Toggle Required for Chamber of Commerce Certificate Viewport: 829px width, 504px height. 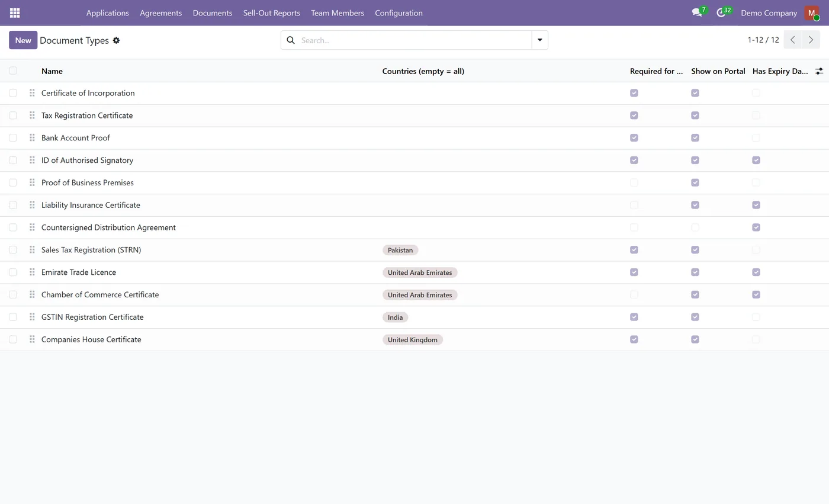pos(634,294)
